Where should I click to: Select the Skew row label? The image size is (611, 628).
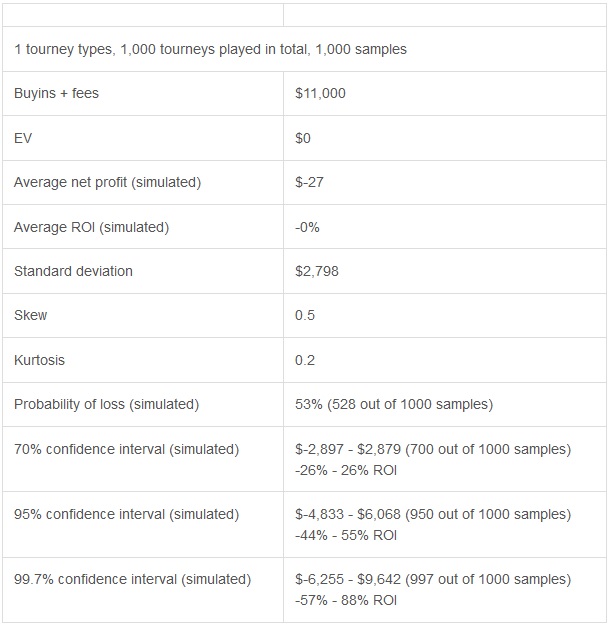point(30,315)
